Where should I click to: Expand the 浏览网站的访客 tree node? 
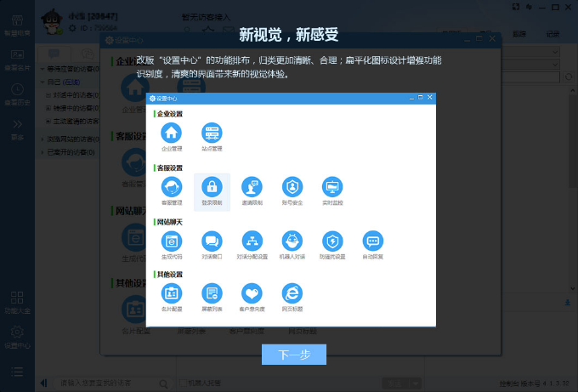click(x=44, y=138)
